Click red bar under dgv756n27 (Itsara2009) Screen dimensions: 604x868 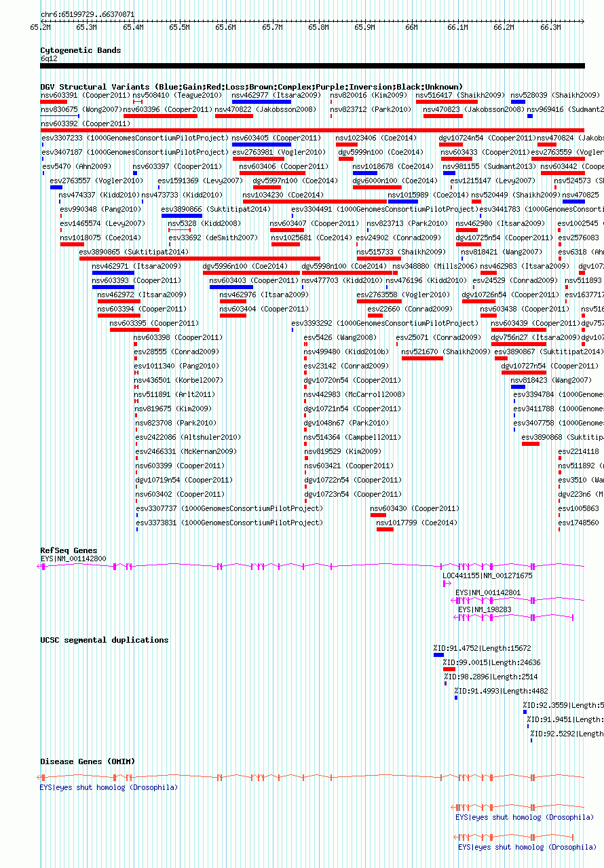518,344
